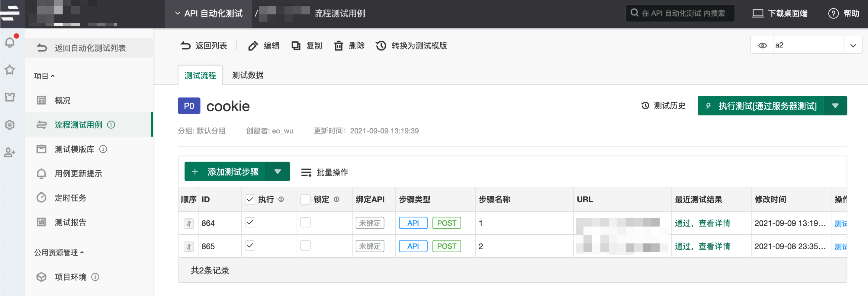The image size is (868, 296).
Task: Click the reorder handle for step 864
Action: tap(189, 223)
